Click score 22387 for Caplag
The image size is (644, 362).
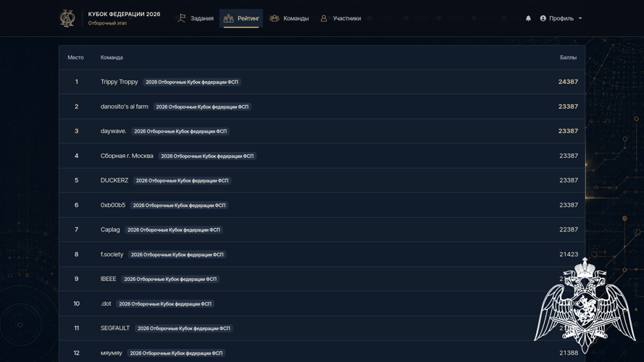coord(569,230)
